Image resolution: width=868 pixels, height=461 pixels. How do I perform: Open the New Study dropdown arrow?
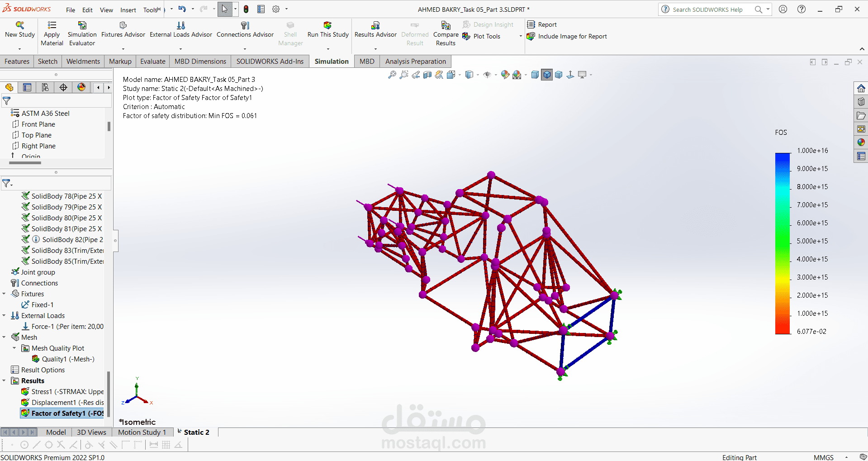pos(19,49)
